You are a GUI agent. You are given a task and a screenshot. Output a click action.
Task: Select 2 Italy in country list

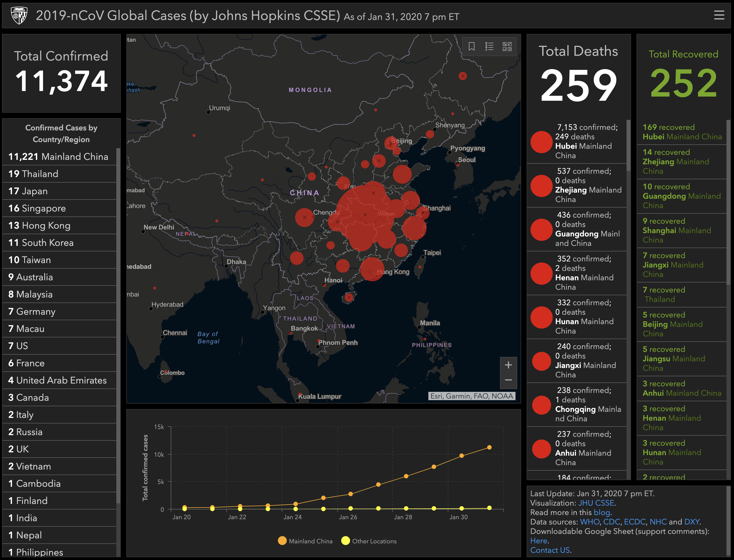(x=59, y=415)
